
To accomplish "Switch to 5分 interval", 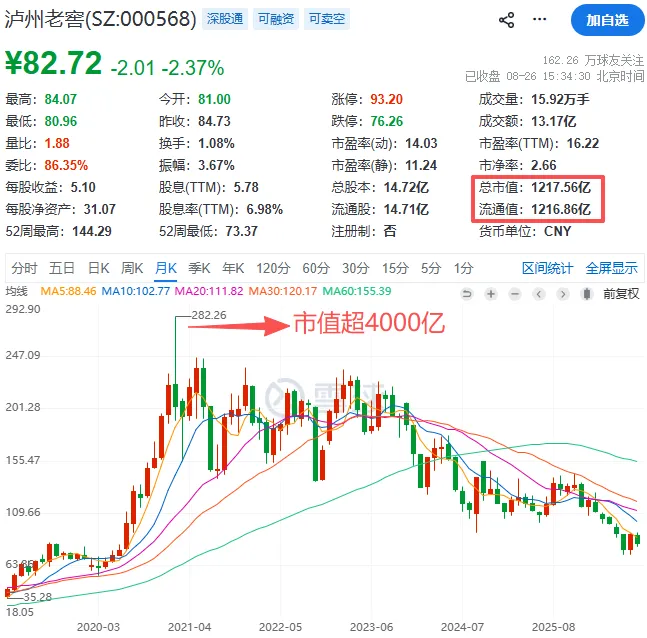I will [x=431, y=268].
